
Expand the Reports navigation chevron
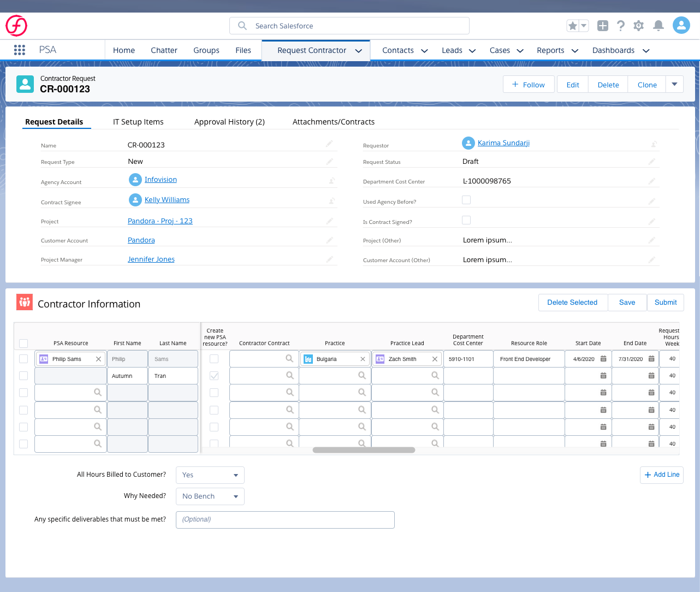(575, 51)
